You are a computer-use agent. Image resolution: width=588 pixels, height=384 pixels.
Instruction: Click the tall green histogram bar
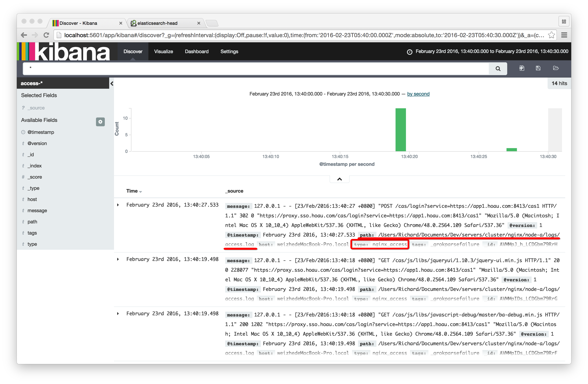coord(400,130)
